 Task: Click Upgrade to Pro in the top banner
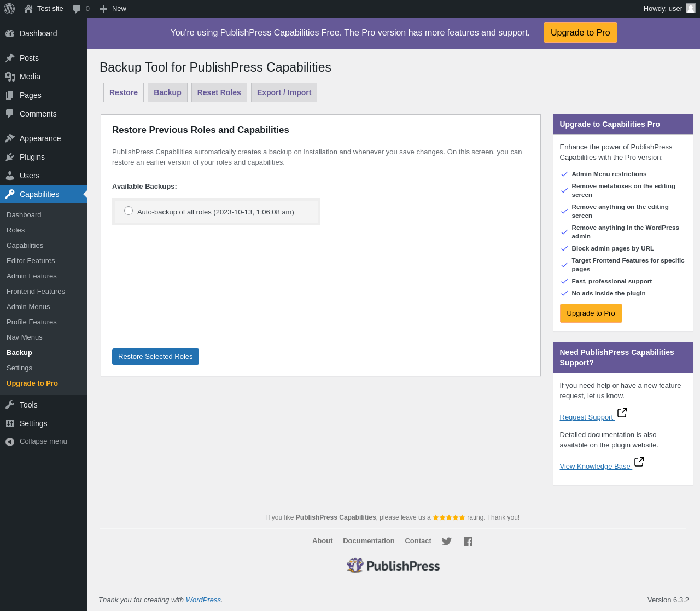point(580,33)
